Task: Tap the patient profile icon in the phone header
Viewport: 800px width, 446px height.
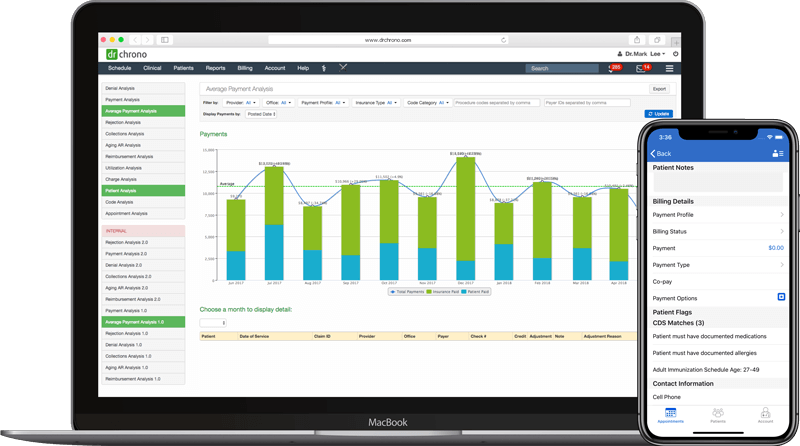Action: click(x=778, y=153)
